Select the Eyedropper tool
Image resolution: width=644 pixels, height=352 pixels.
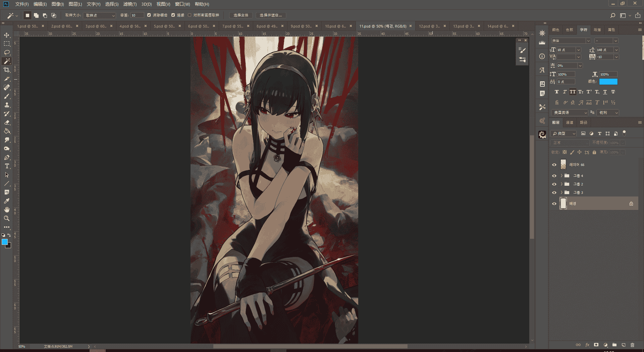point(7,201)
